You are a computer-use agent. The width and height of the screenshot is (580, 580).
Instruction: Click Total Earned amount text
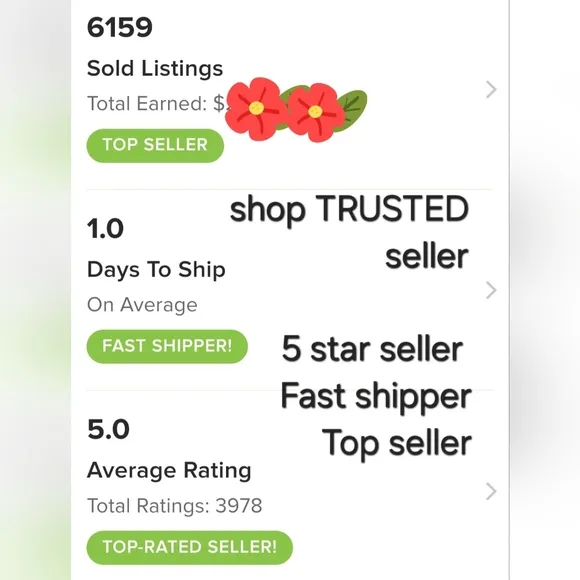(157, 104)
